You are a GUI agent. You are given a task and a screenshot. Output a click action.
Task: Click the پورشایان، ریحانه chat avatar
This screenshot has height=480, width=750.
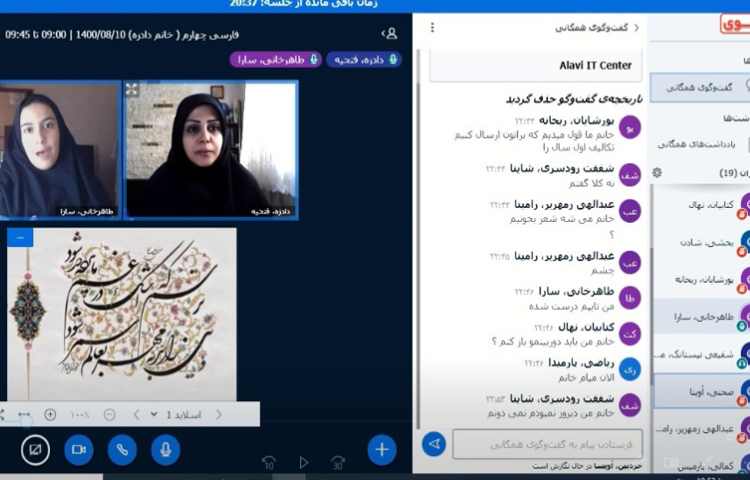[x=629, y=128]
